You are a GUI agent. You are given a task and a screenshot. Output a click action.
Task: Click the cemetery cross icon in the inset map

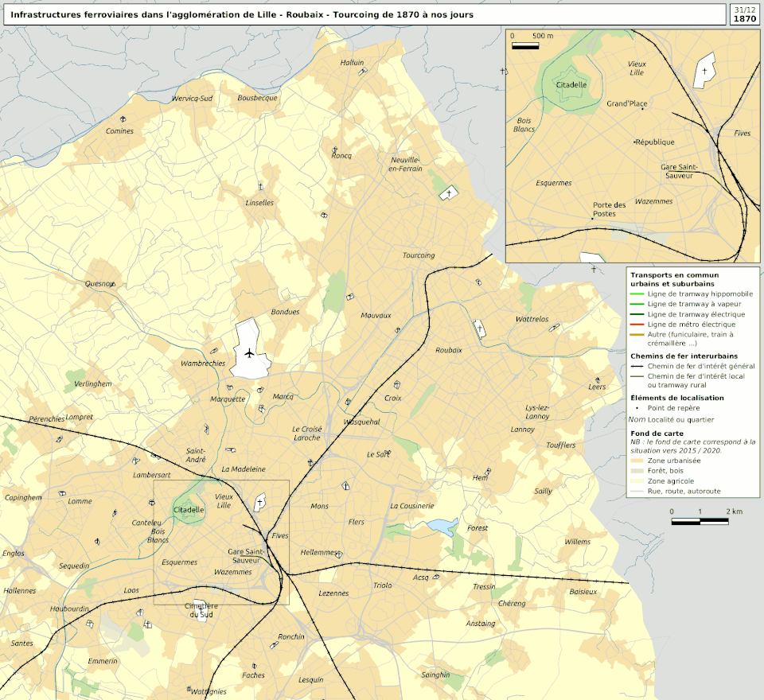pyautogui.click(x=703, y=71)
